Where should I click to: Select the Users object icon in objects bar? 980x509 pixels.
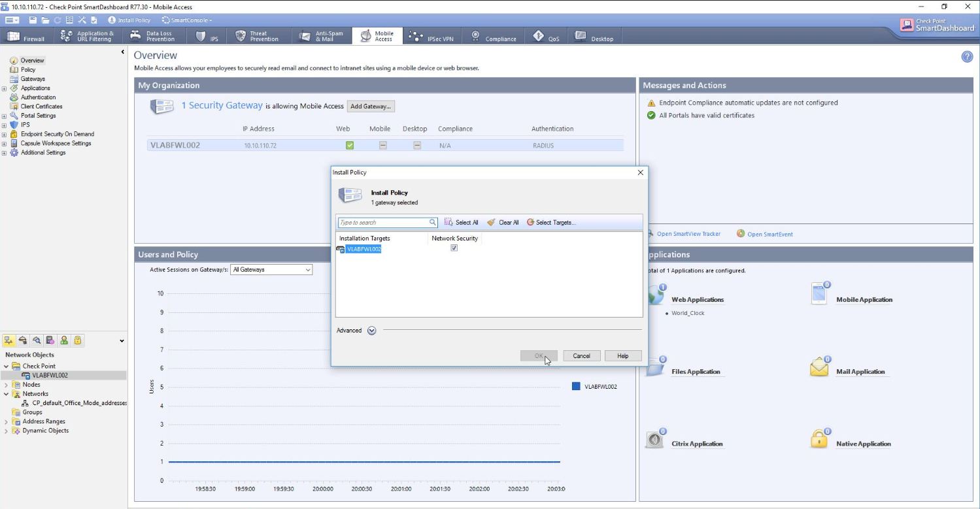pos(64,340)
